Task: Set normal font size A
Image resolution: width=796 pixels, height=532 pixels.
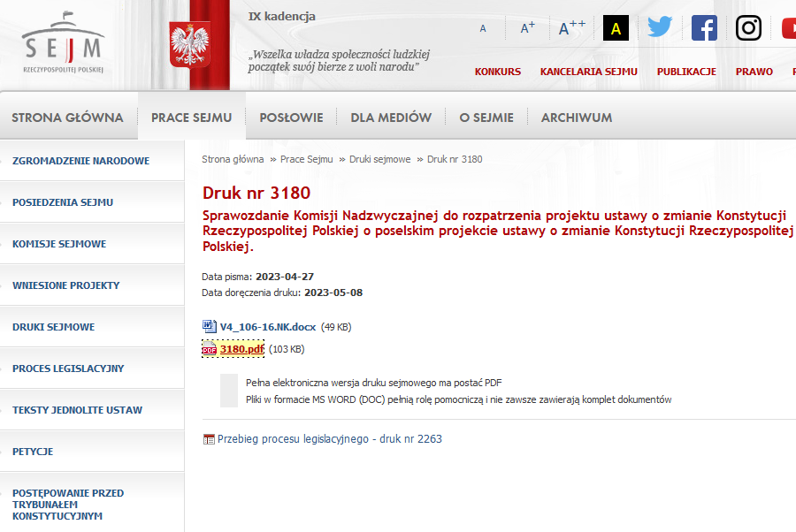Action: (483, 28)
